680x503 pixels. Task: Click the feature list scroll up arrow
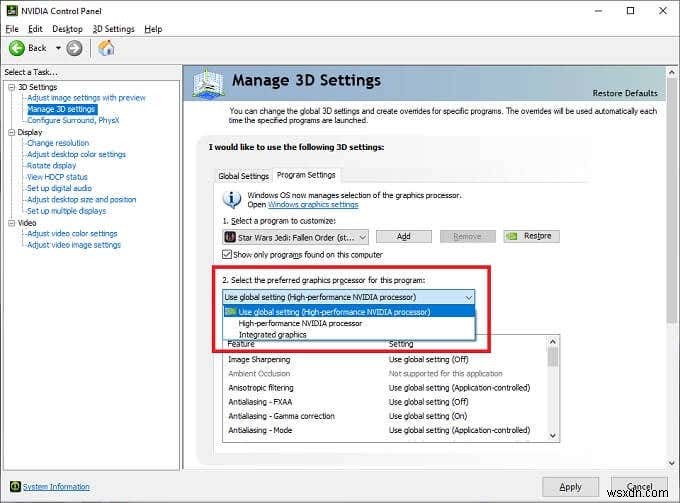[552, 342]
